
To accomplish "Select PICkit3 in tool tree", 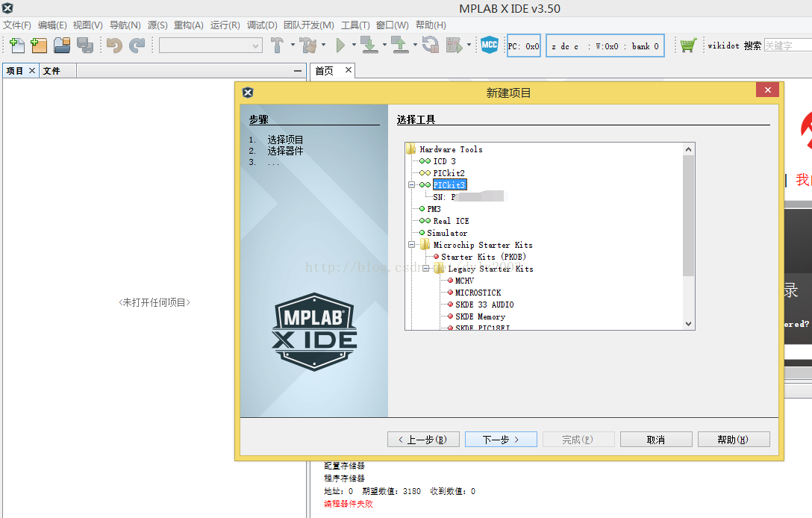I will click(x=449, y=185).
